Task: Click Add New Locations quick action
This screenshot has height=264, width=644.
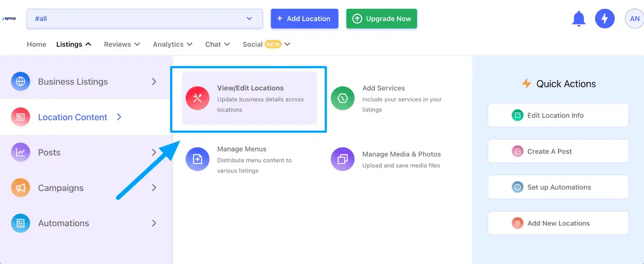Action: point(558,223)
